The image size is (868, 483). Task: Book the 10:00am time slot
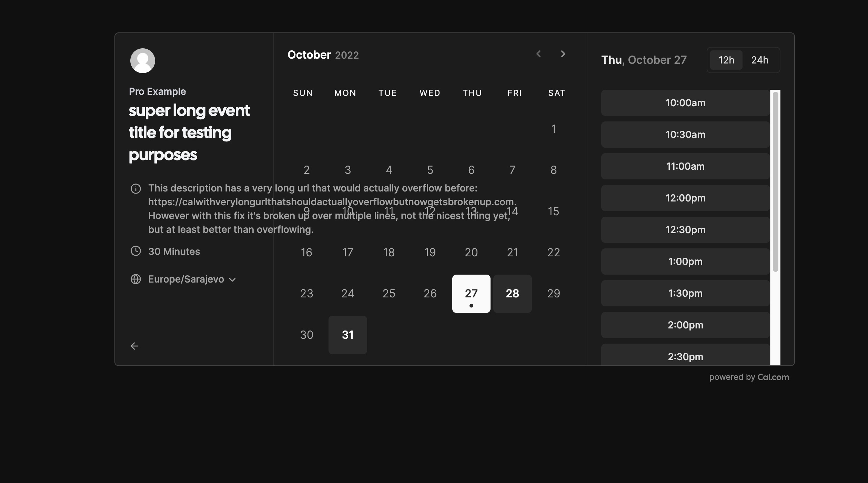click(x=685, y=103)
